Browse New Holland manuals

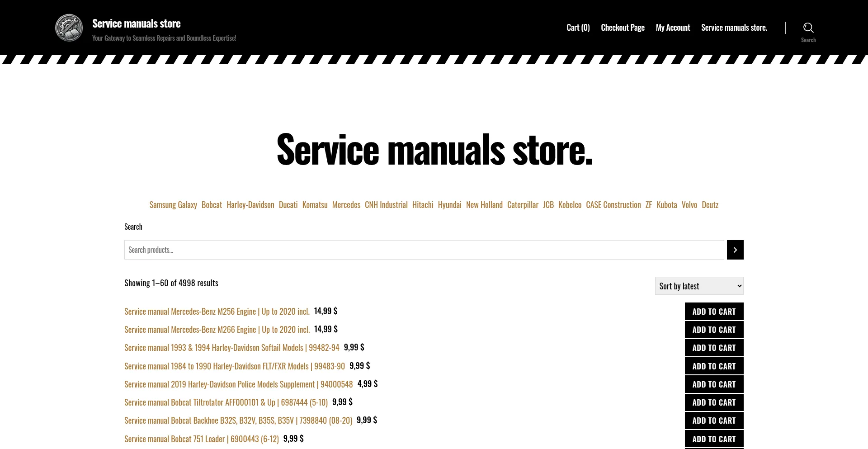point(484,205)
